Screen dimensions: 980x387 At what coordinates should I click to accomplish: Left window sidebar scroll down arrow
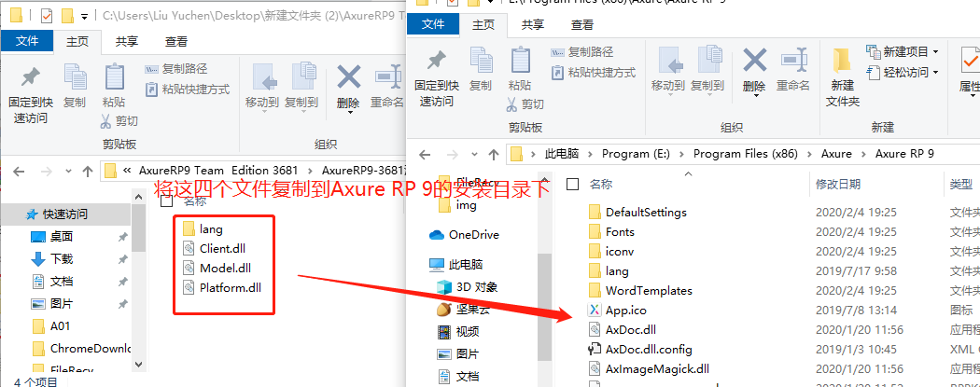(x=139, y=364)
